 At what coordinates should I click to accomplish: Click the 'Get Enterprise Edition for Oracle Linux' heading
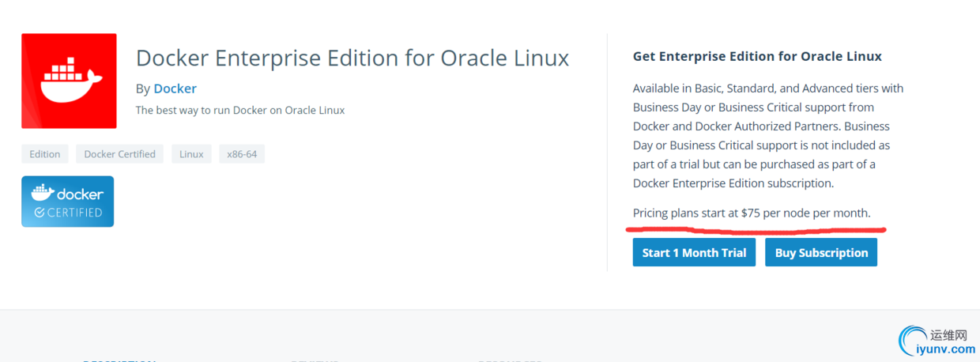(757, 56)
